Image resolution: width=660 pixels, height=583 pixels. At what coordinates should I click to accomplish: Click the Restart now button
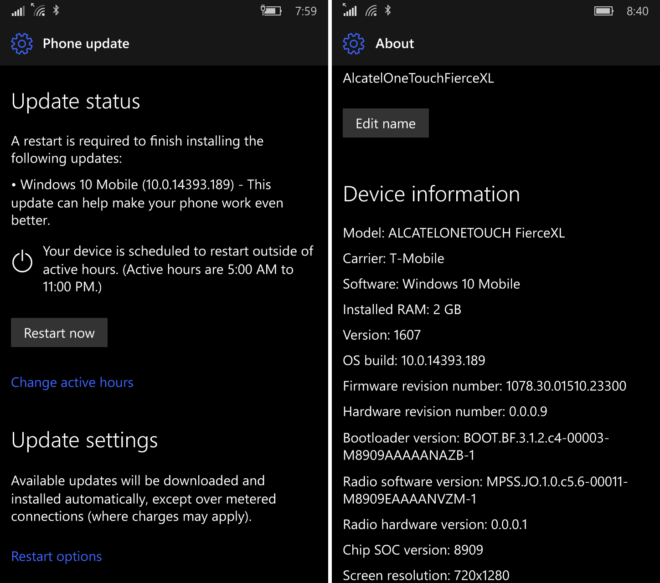pyautogui.click(x=59, y=333)
